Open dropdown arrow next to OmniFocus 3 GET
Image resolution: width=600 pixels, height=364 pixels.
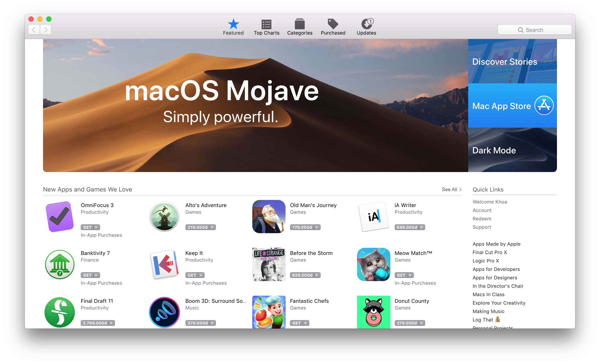tap(97, 227)
